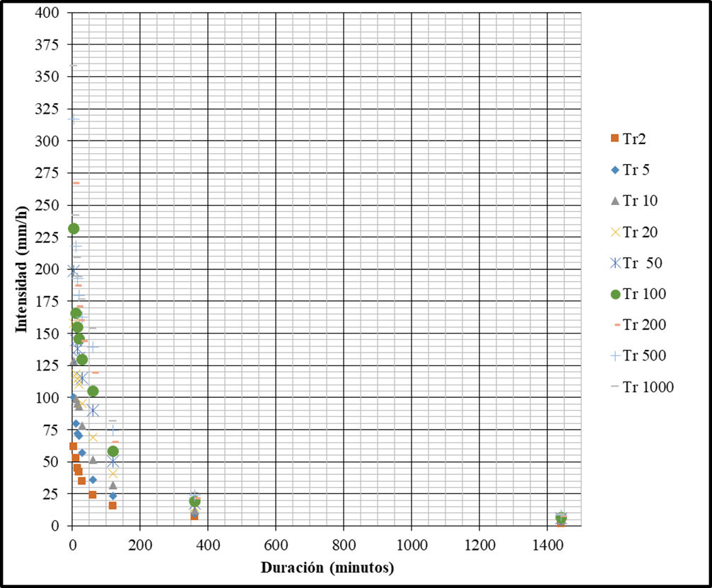712x588 pixels.
Task: Click the Tr 500 plus marker near 317 mm/h
Action: (74, 119)
